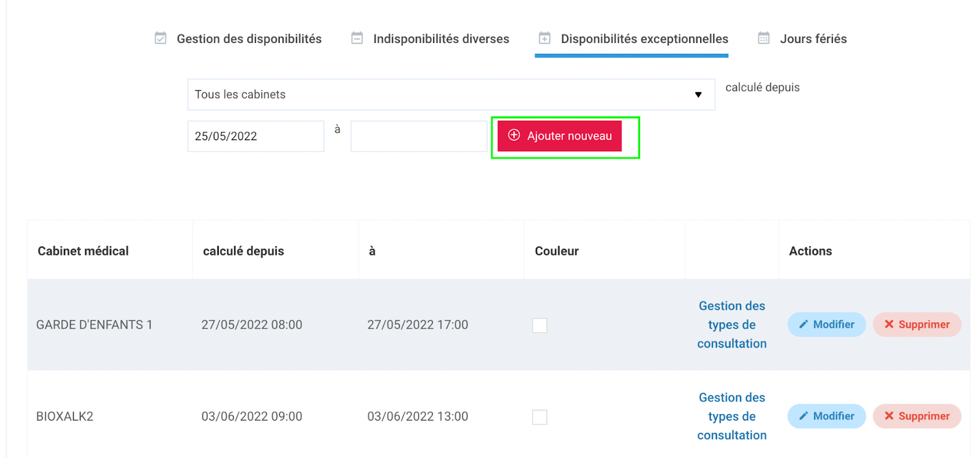Click the red X icon in BIOXALK2 row

[889, 416]
